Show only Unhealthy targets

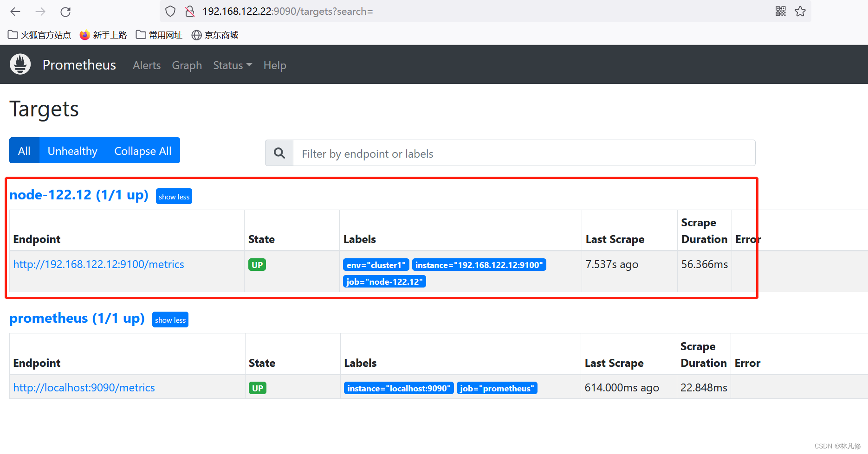(72, 151)
